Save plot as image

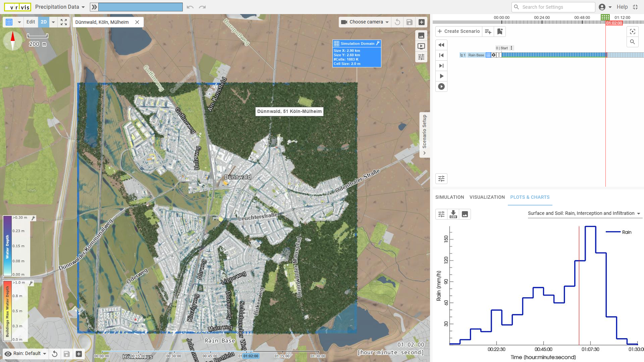coord(465,214)
